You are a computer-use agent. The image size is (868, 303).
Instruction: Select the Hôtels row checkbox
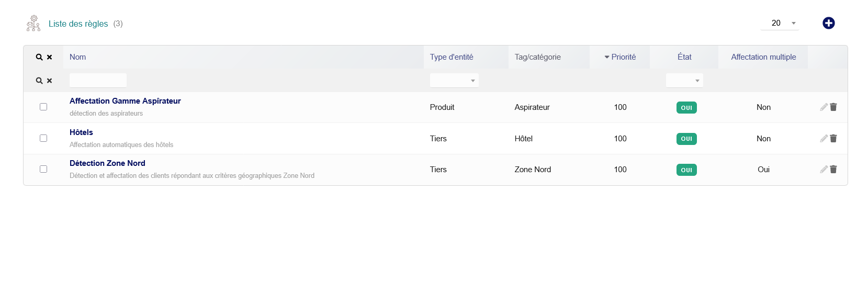pyautogui.click(x=43, y=138)
